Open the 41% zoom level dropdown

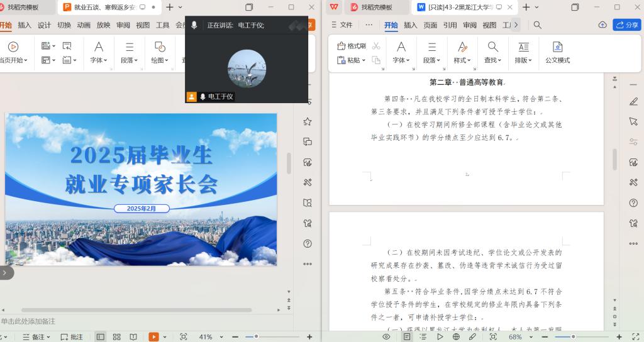coord(209,337)
